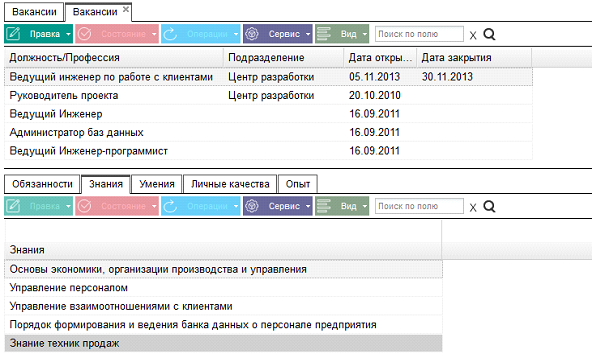Open lower Операции dropdown arrow
This screenshot has height=364, width=592.
pos(236,206)
